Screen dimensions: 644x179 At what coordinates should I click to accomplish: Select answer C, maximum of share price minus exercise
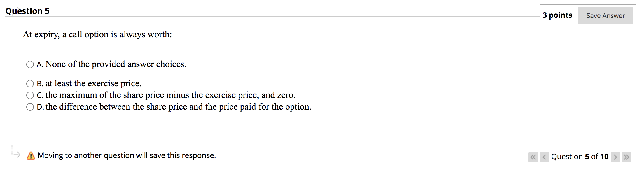(x=30, y=95)
